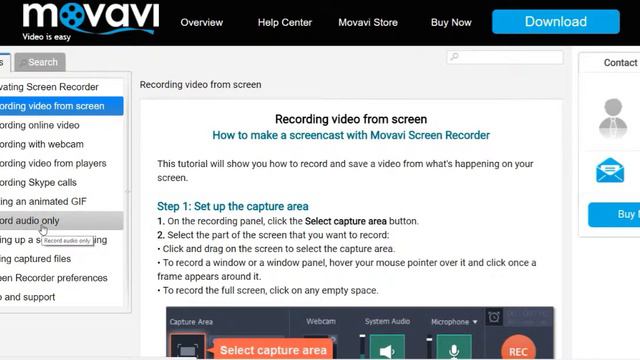Open Help and support topic
This screenshot has height=360, width=640.
click(x=61, y=297)
